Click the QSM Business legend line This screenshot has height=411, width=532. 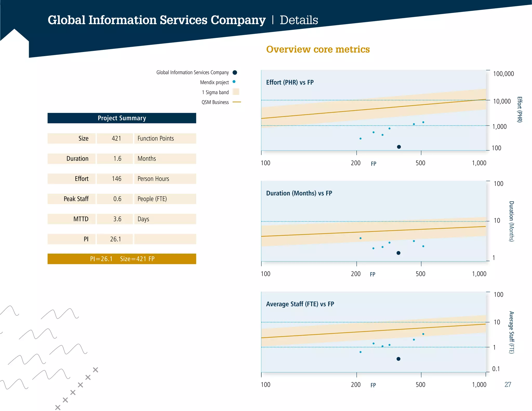(x=237, y=102)
